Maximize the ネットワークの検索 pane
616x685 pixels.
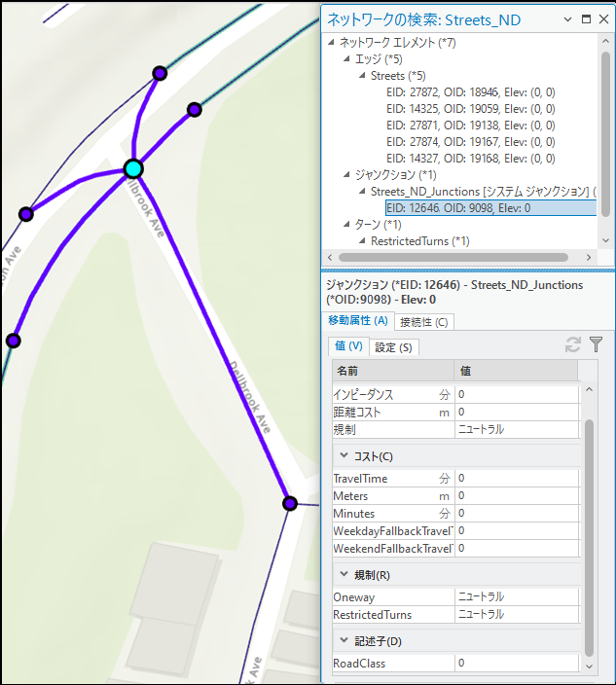[x=586, y=18]
